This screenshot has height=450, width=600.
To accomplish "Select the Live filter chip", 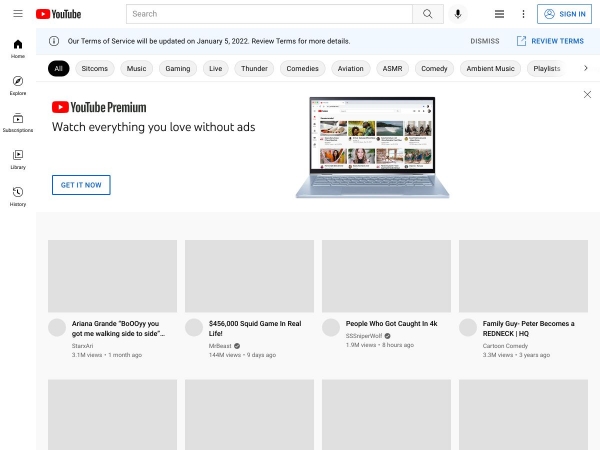I will (x=215, y=68).
